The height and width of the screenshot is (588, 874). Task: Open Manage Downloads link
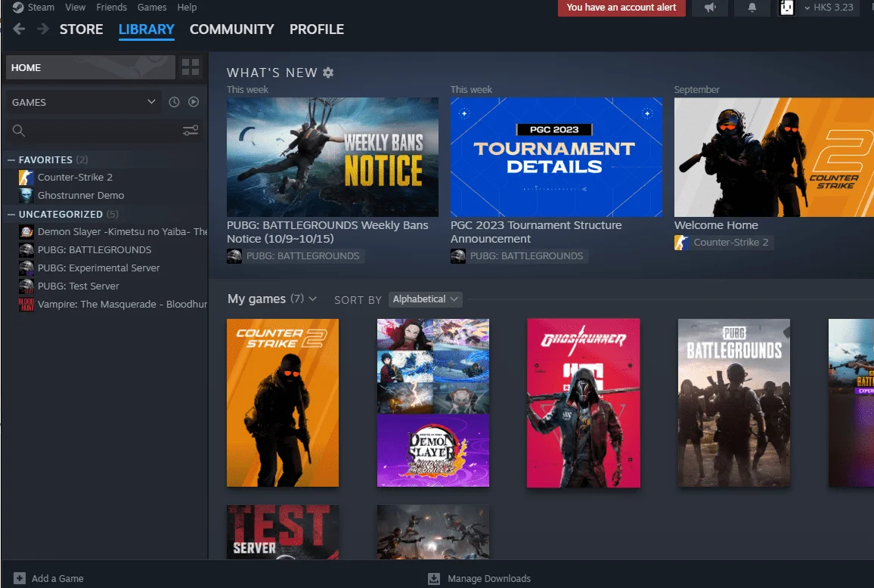pyautogui.click(x=489, y=578)
